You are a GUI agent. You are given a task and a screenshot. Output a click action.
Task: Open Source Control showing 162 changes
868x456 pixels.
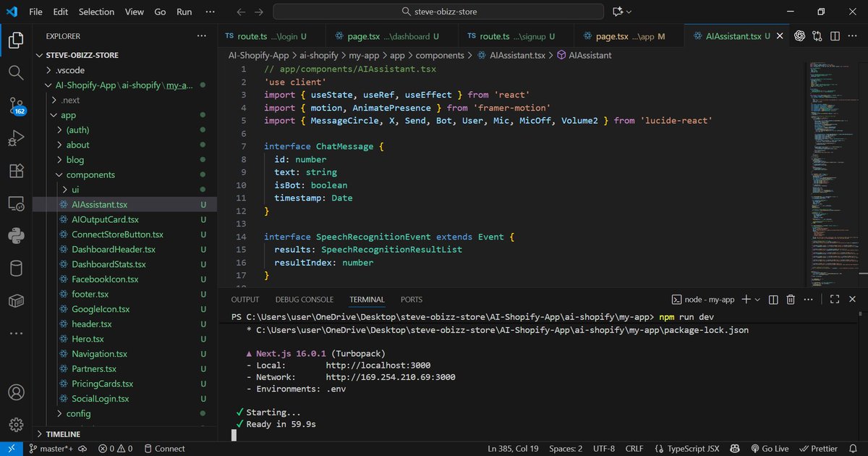click(x=16, y=106)
